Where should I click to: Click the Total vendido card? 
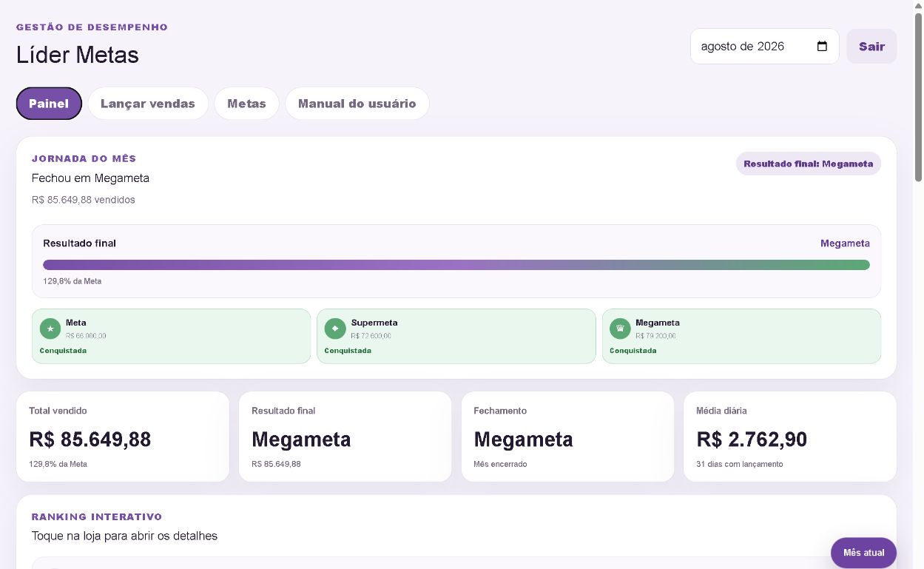pyautogui.click(x=123, y=437)
